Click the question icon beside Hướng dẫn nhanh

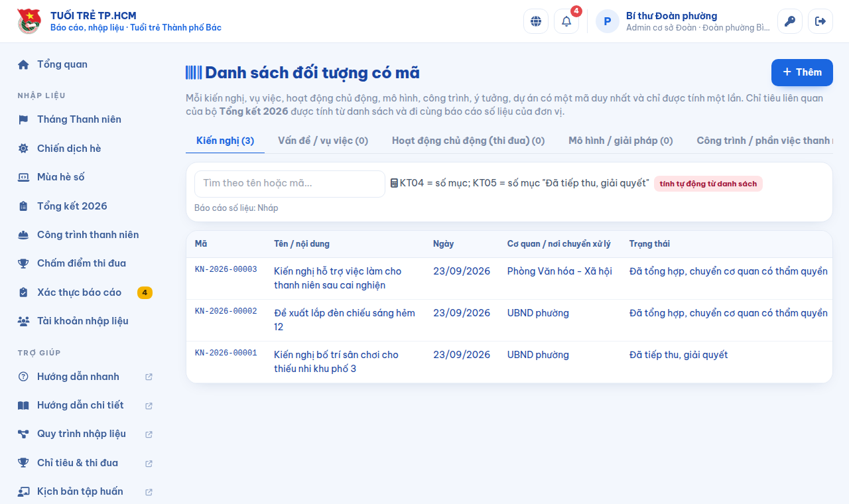coord(23,377)
